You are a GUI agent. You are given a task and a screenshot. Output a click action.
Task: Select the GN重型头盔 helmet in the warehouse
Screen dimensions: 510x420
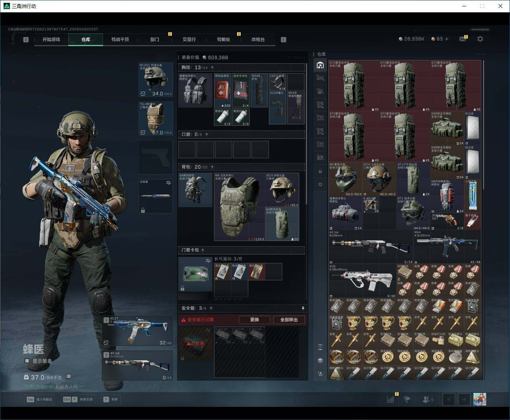pyautogui.click(x=346, y=179)
